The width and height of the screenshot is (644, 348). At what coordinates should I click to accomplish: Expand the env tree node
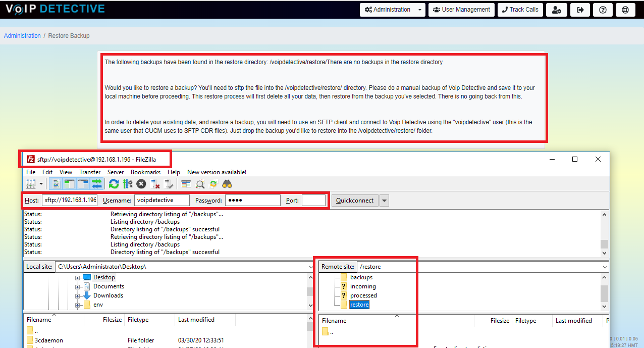pos(78,305)
